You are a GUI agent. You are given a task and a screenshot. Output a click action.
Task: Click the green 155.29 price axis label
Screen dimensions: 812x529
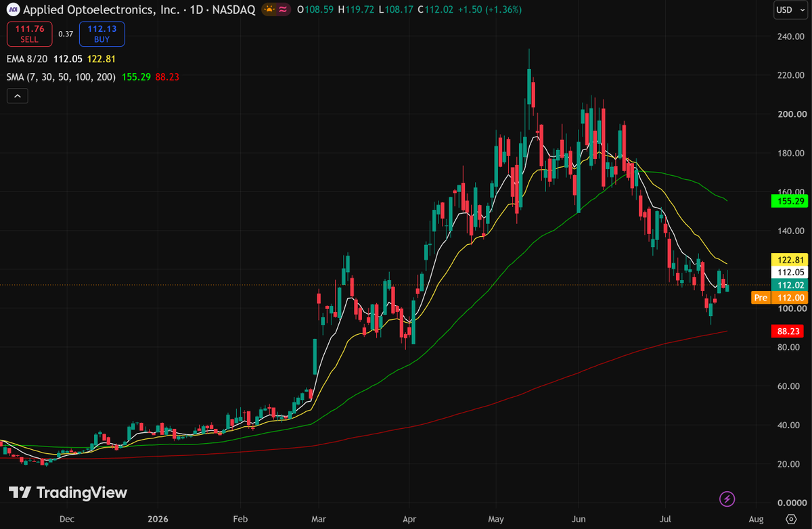[788, 201]
